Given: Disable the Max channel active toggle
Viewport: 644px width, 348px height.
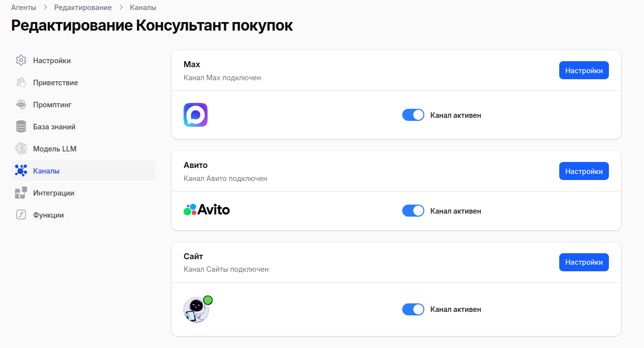Looking at the screenshot, I should coord(413,115).
